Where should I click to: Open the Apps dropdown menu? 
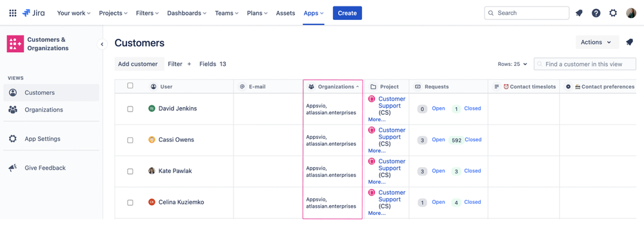coord(314,13)
